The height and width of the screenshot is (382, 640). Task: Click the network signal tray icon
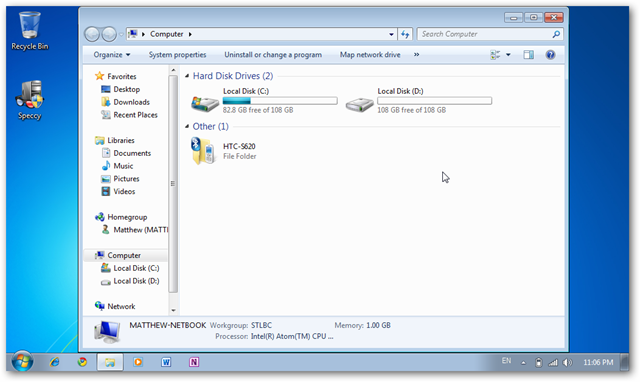[x=553, y=362]
